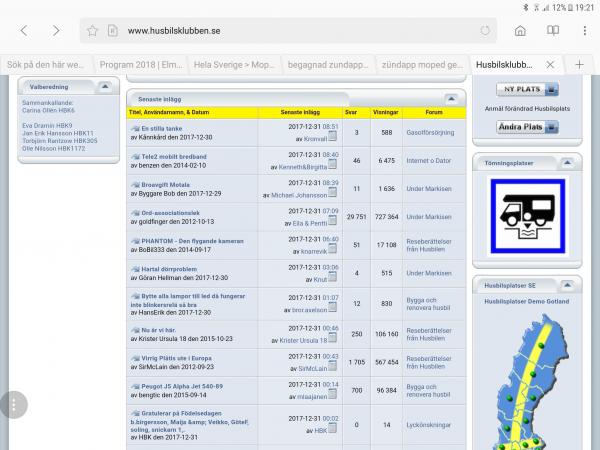Screen dimensions: 600x450
Task: Open the bookmarks book icon
Action: click(x=551, y=31)
